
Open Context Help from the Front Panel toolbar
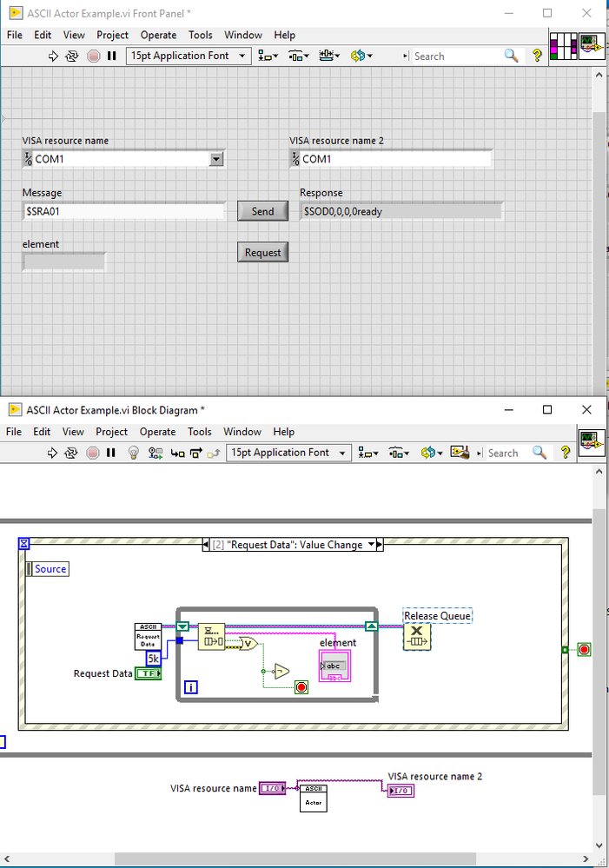pos(537,56)
